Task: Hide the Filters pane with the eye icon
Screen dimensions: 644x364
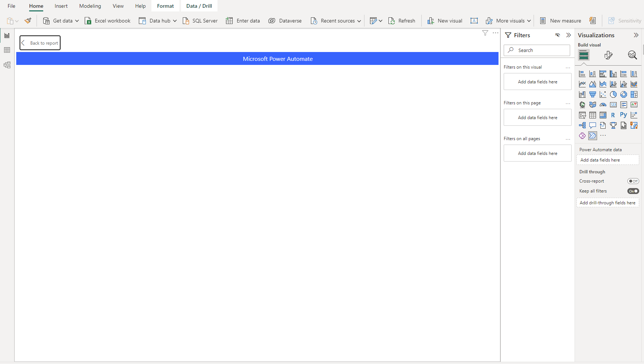Action: point(558,35)
